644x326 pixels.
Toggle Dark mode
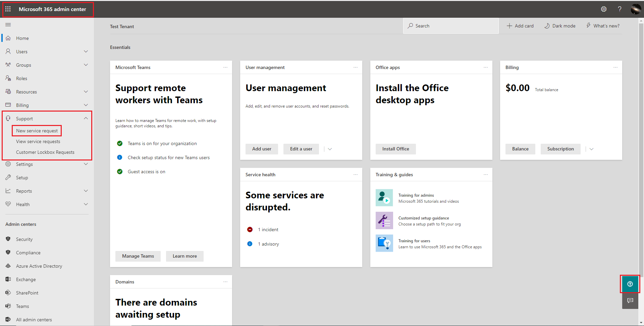[x=560, y=26]
